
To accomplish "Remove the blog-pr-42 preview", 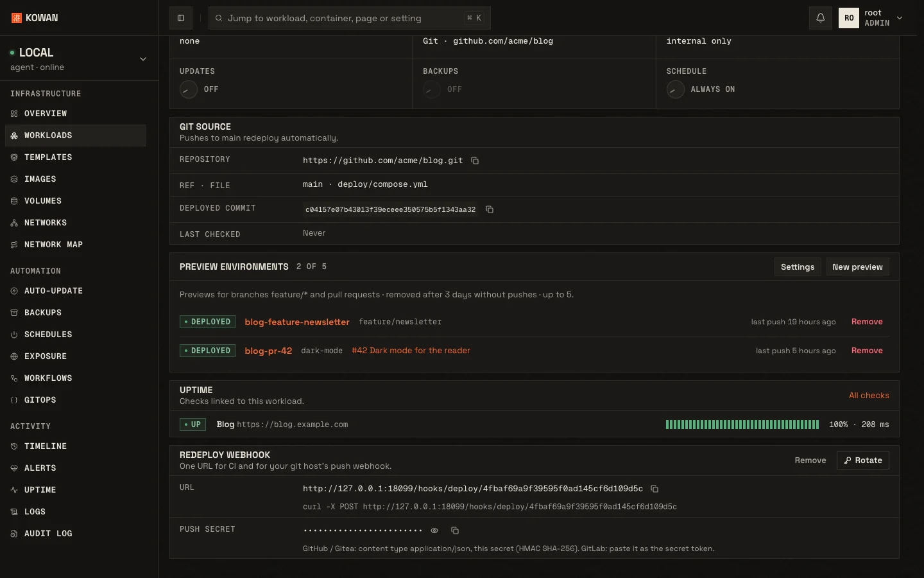I will click(867, 351).
